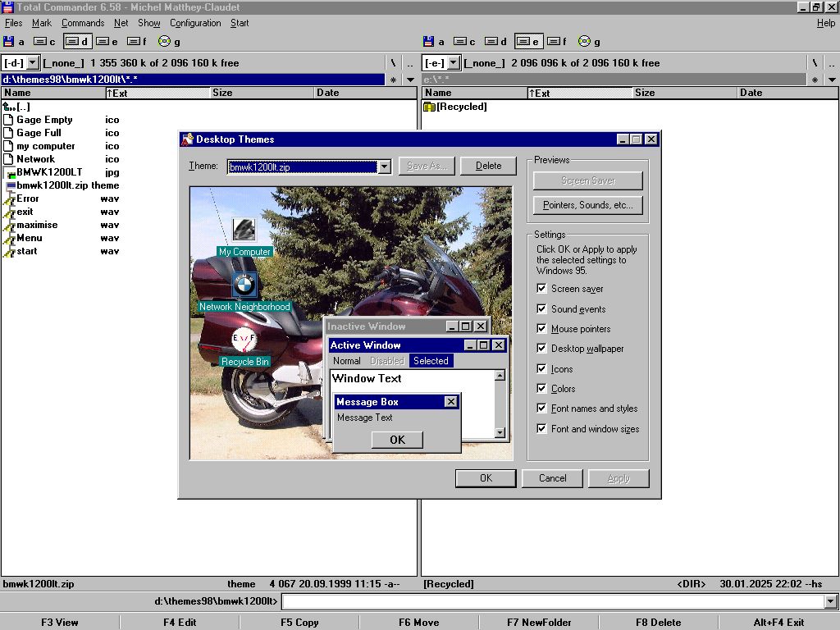Open the Configuration menu
This screenshot has height=630, width=840.
pos(195,23)
